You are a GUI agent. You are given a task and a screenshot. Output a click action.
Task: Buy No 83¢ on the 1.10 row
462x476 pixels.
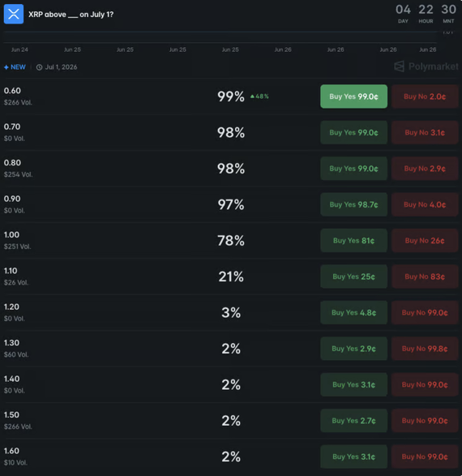tap(425, 277)
